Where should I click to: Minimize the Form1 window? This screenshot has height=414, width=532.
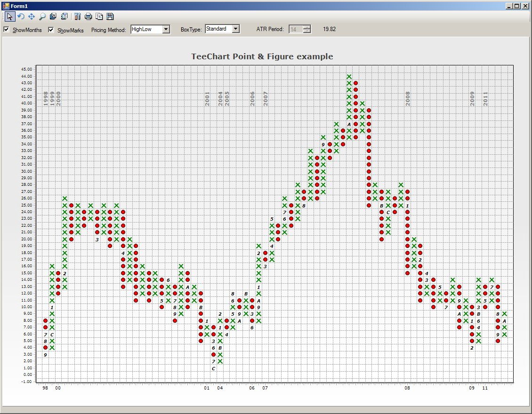tap(509, 6)
